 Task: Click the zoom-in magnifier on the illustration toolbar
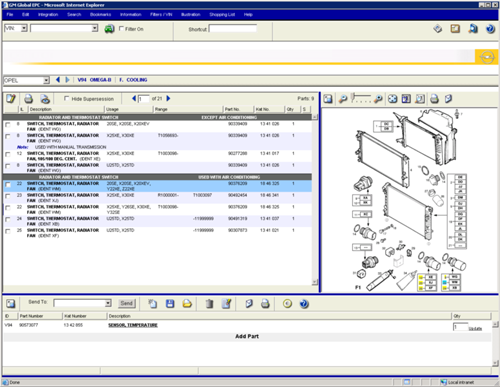tap(378, 99)
